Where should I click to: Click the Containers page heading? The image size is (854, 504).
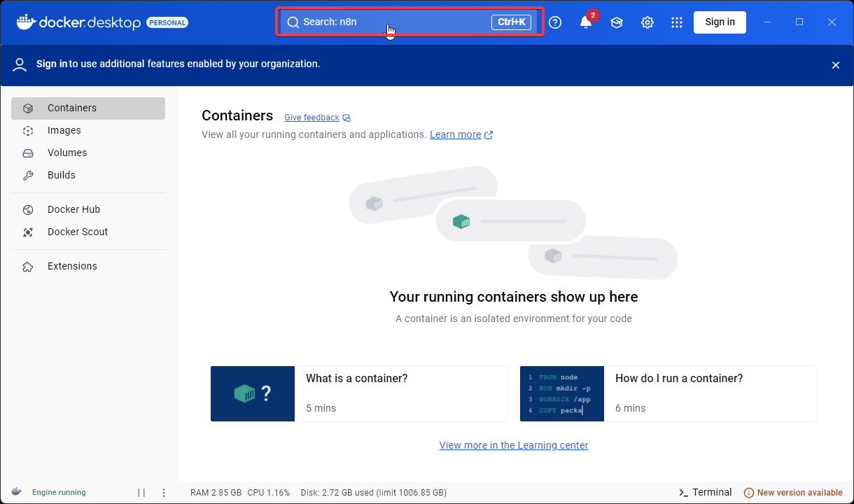(237, 115)
